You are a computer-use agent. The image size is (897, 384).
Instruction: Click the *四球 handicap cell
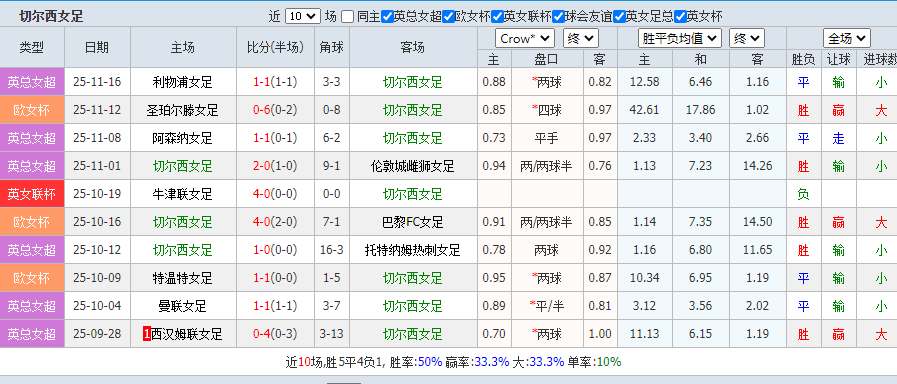pos(547,110)
